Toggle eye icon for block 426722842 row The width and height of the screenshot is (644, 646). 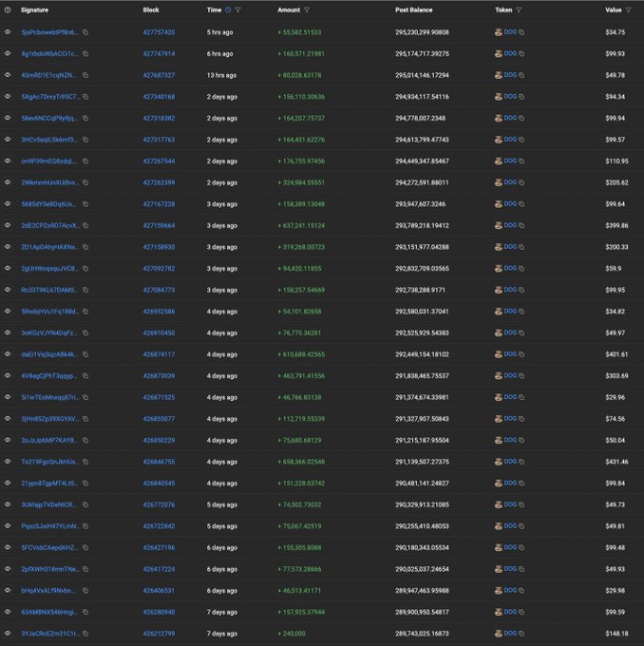(x=8, y=525)
